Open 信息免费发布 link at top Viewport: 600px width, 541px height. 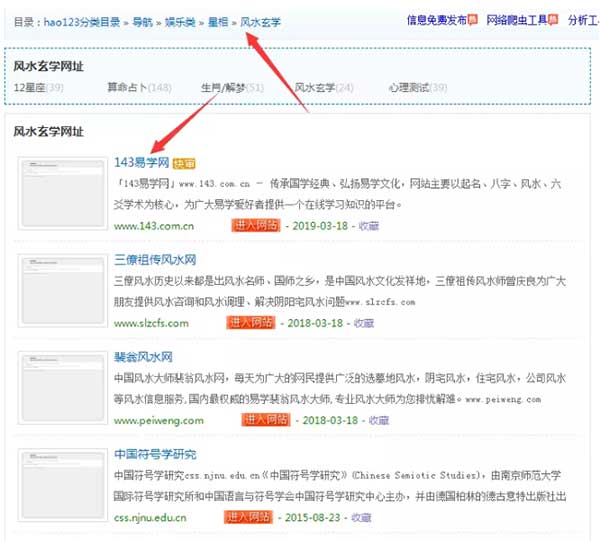click(x=436, y=19)
